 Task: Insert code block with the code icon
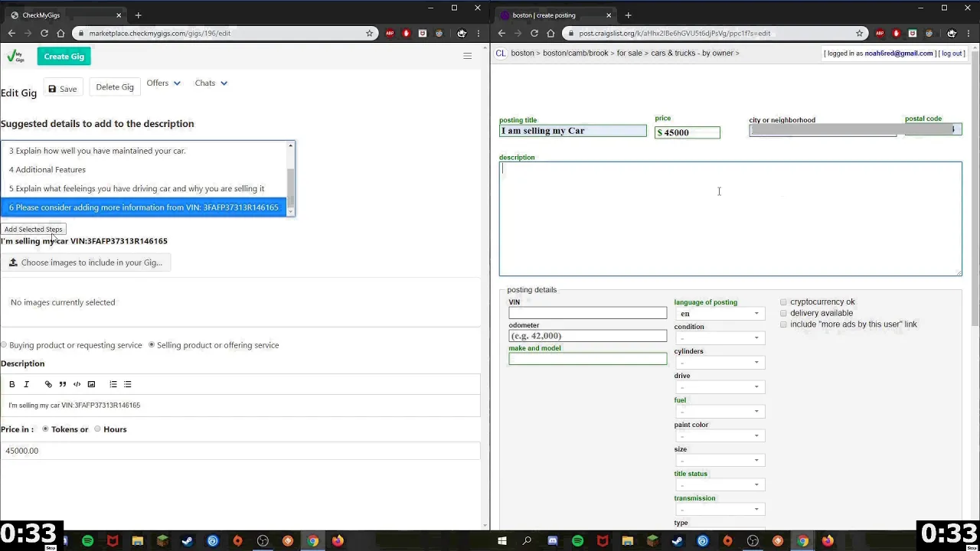click(x=77, y=384)
